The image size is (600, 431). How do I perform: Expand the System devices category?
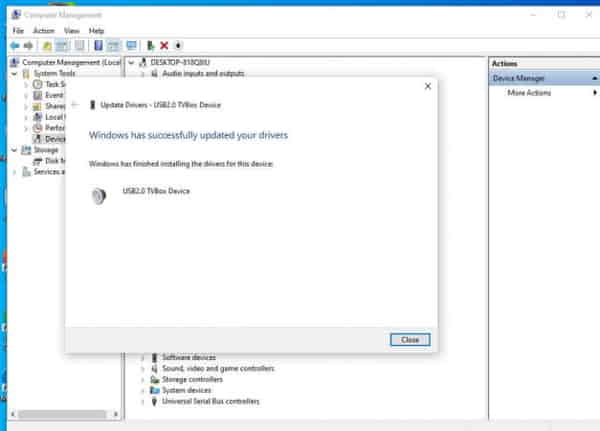(143, 390)
